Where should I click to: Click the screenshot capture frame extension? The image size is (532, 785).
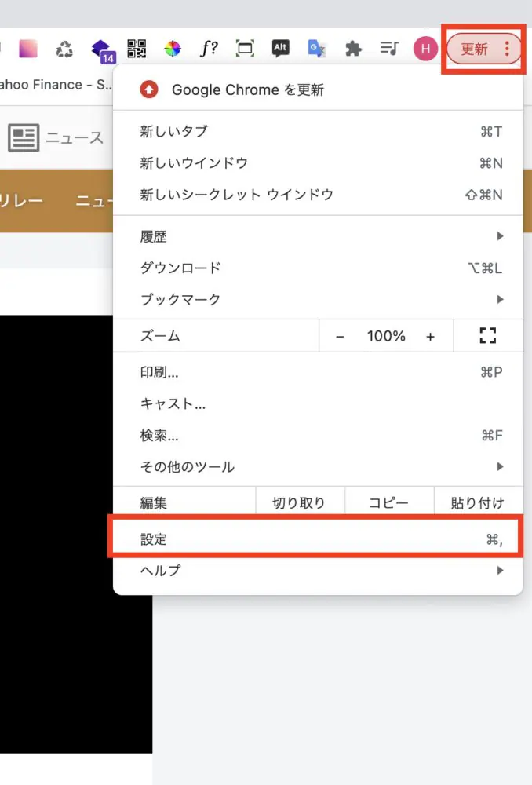coord(245,49)
